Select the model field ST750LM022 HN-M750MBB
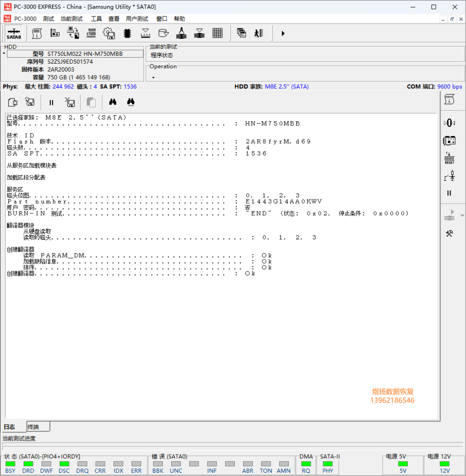Screen dimensions: 466x476 click(75, 54)
